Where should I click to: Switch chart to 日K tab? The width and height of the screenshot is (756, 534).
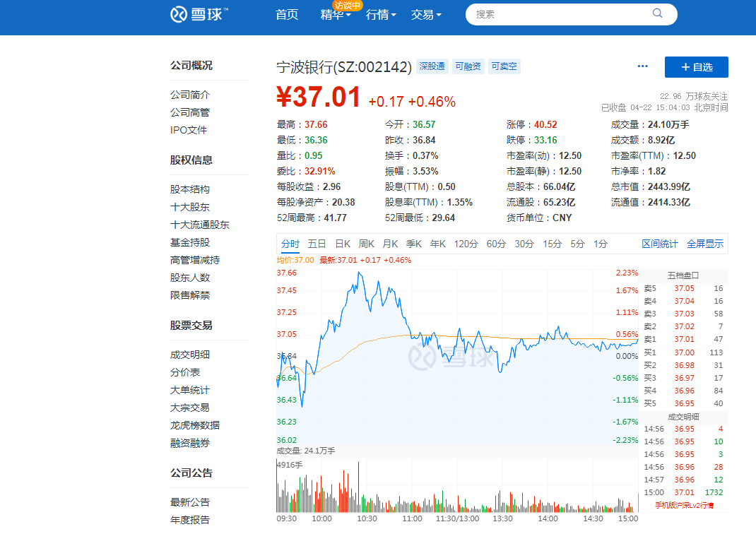(343, 244)
